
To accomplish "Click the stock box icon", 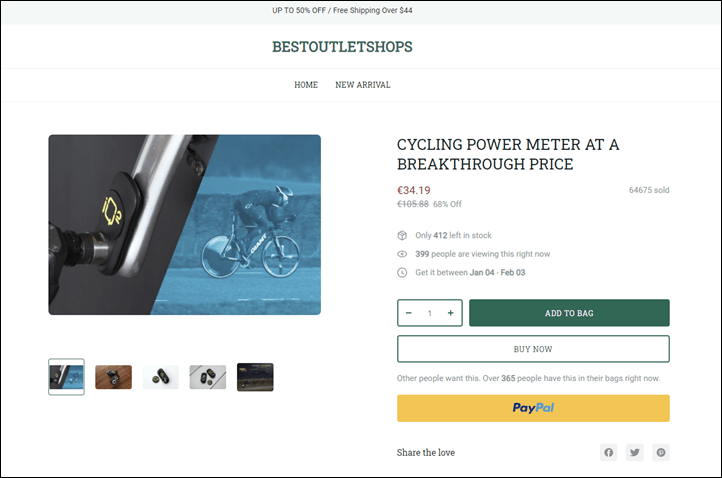I will (402, 235).
